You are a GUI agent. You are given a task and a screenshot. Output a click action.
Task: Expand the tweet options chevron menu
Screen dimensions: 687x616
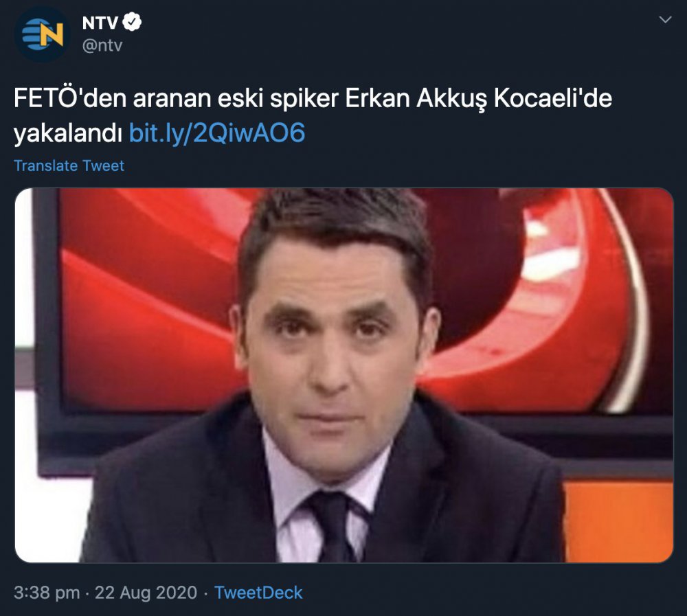pyautogui.click(x=665, y=20)
